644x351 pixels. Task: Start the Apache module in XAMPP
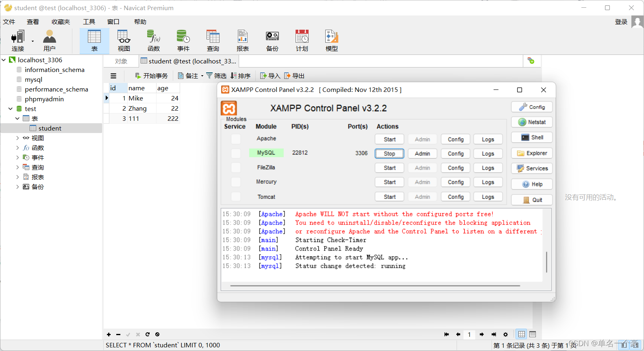pyautogui.click(x=389, y=139)
